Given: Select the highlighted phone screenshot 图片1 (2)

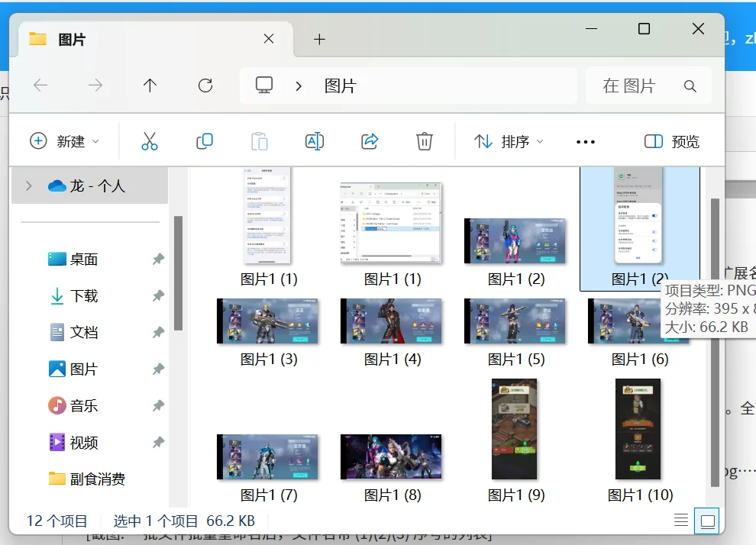Looking at the screenshot, I should [638, 215].
